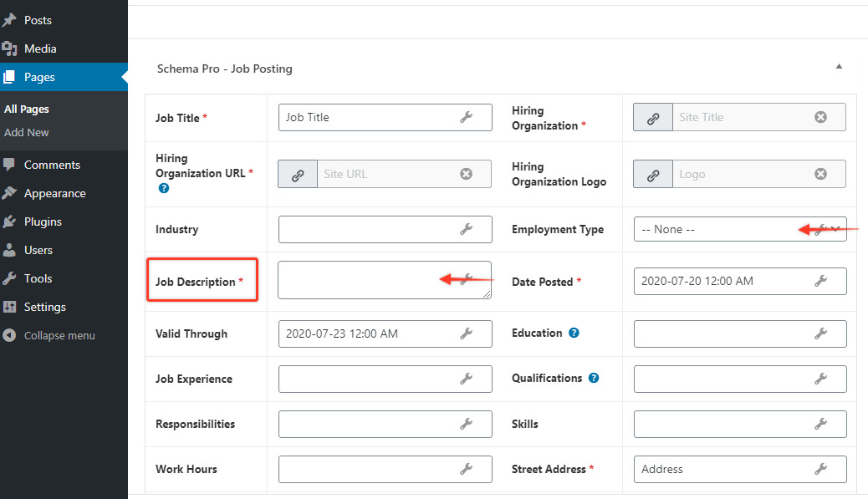The width and height of the screenshot is (868, 499).
Task: Collapse the Schema Pro - Job Posting panel
Action: (x=839, y=65)
